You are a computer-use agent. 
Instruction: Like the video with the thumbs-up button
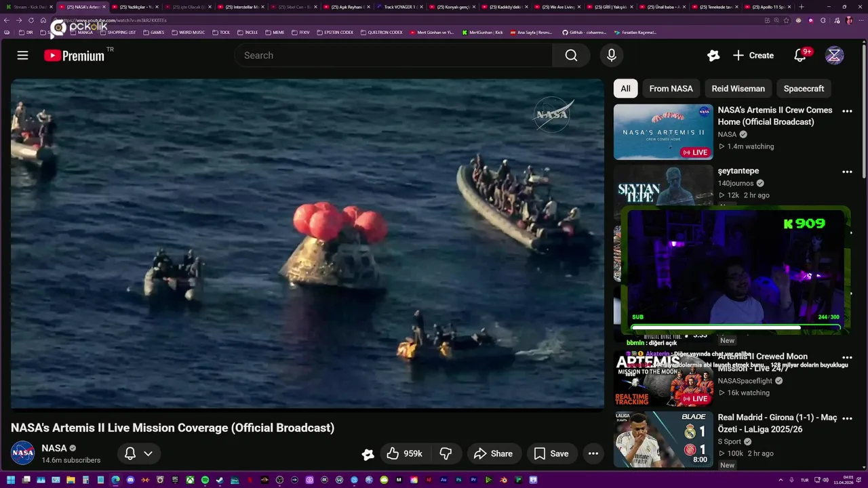pos(404,453)
